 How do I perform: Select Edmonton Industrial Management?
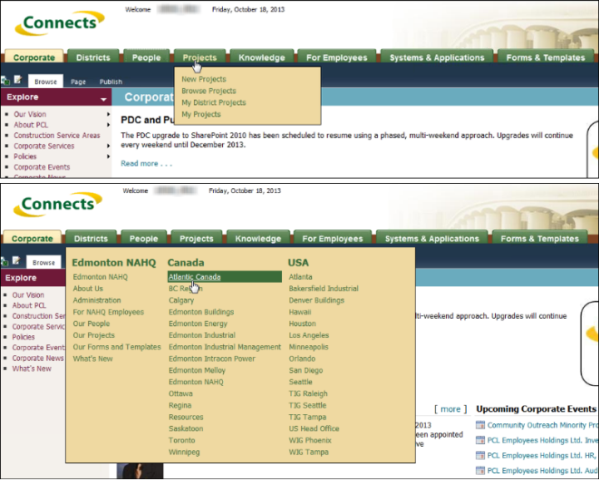point(225,347)
